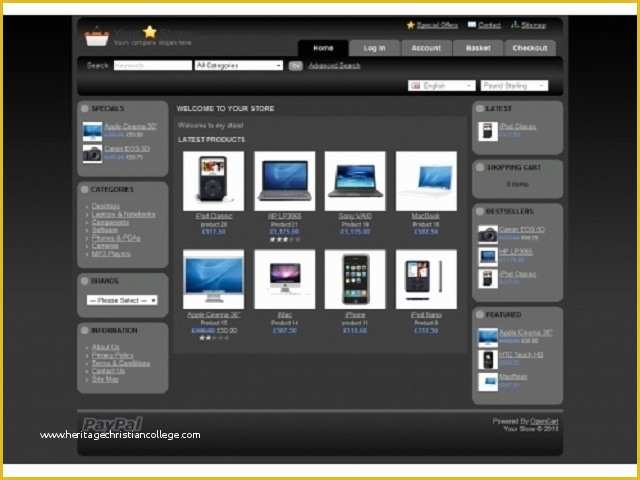Click Canon EOS 5D thumbnail in Bestsellers
Screen dimensions: 640x480
pos(488,235)
